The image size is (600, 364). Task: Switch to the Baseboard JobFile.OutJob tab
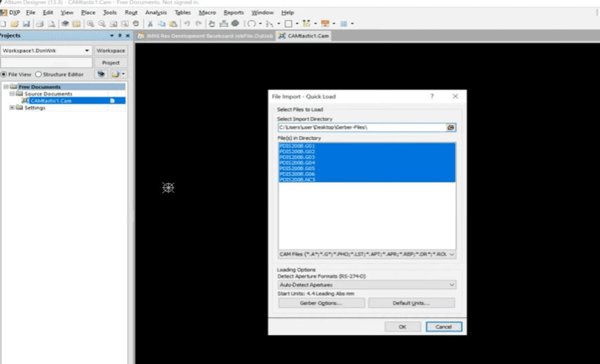pos(206,36)
